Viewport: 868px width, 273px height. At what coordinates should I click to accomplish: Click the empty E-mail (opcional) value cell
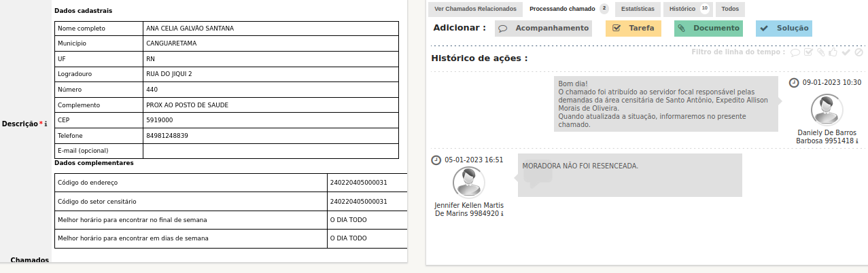[x=271, y=151]
